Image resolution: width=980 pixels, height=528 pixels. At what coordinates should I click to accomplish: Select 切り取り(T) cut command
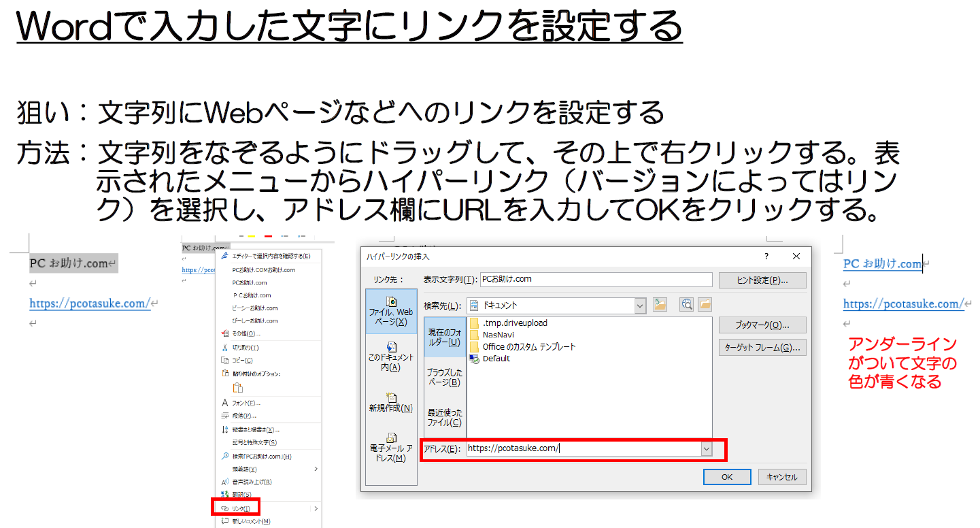tap(245, 348)
